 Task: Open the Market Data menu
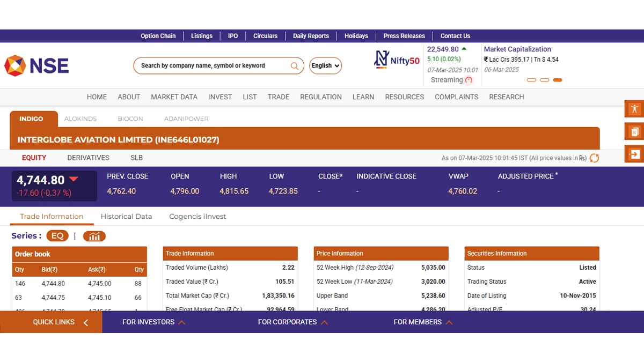(x=174, y=97)
